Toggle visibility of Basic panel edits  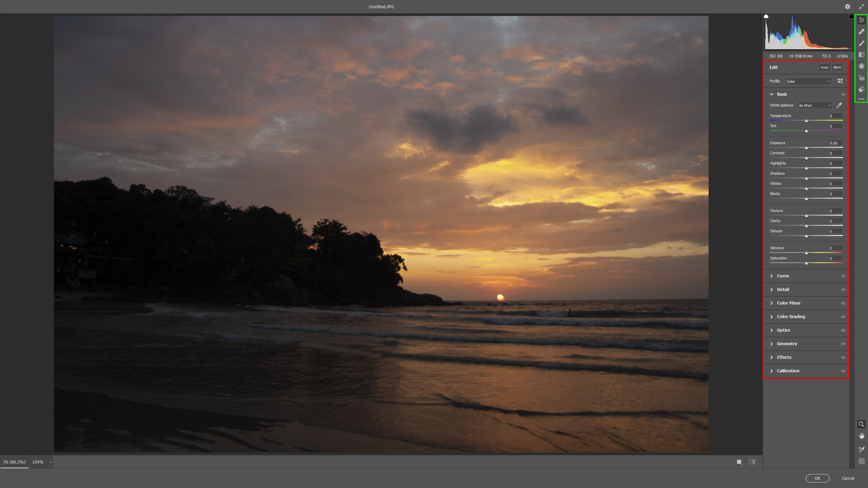pyautogui.click(x=843, y=94)
